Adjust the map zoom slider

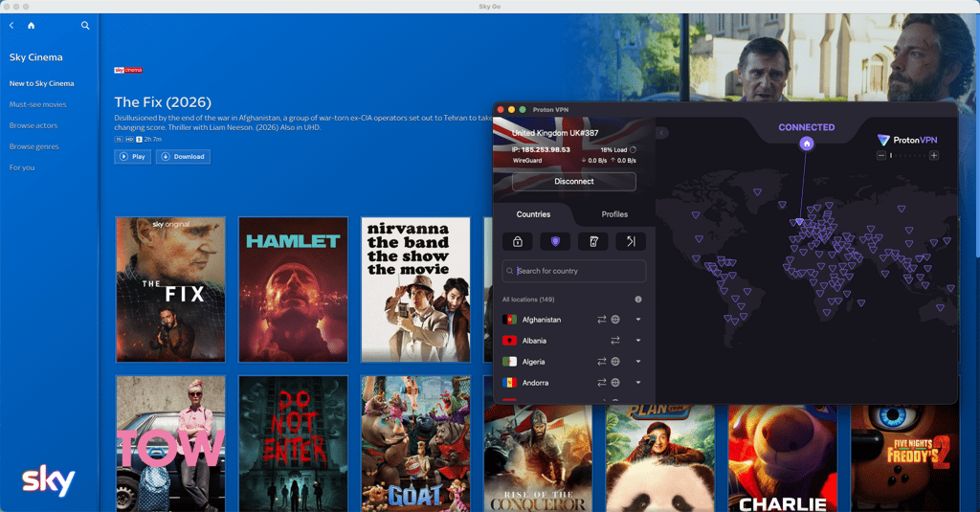907,156
